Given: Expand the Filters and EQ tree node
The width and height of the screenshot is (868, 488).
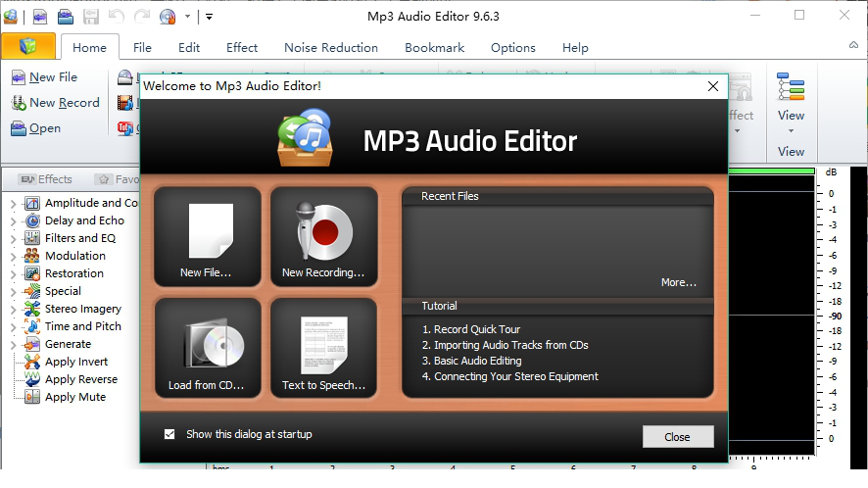Looking at the screenshot, I should [14, 239].
